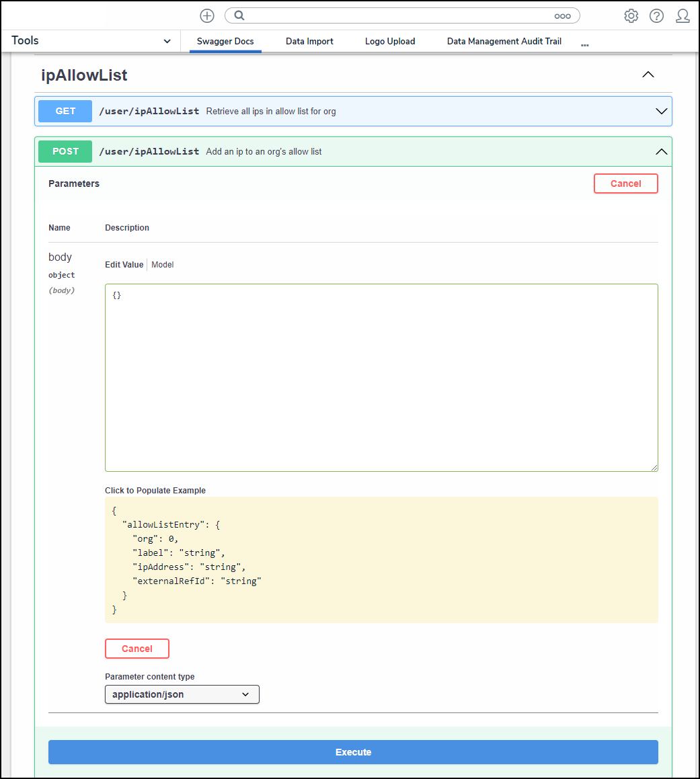
Task: Open the user profile icon
Action: click(683, 16)
